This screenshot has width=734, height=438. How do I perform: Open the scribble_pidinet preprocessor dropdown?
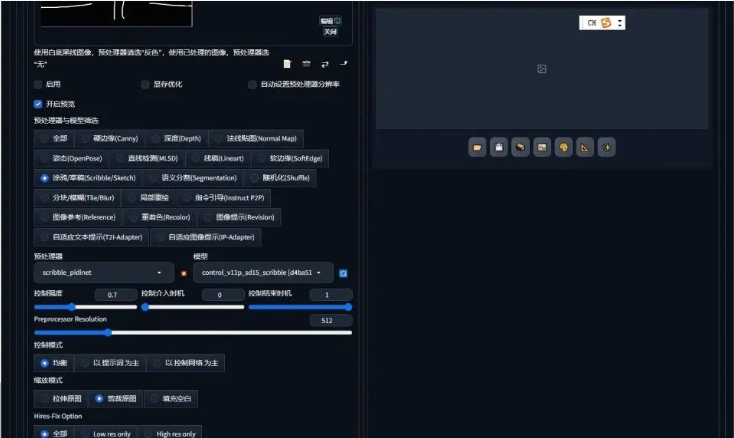(x=104, y=272)
